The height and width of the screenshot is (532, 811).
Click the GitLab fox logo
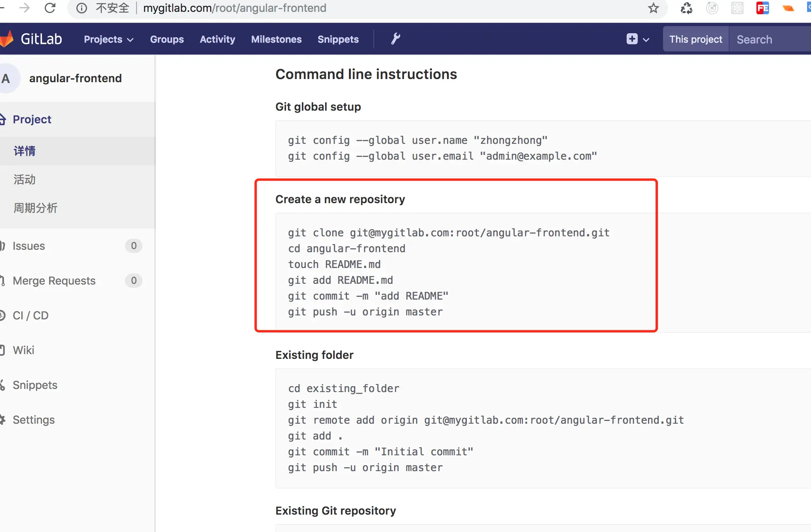(x=7, y=39)
